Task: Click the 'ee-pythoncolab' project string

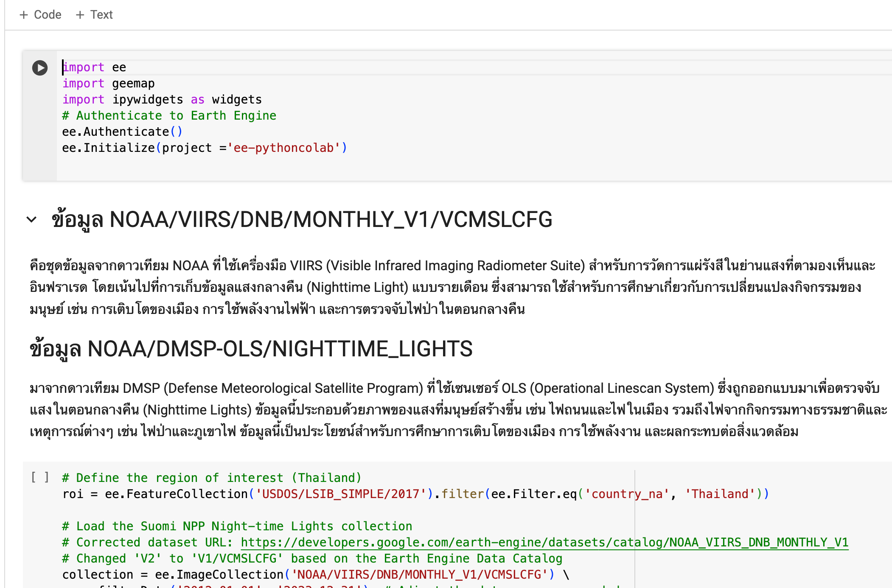Action: pos(284,148)
